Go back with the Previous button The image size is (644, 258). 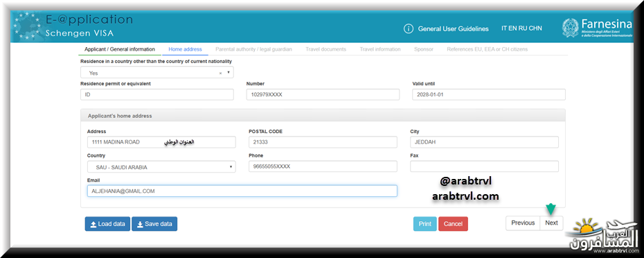click(x=523, y=223)
